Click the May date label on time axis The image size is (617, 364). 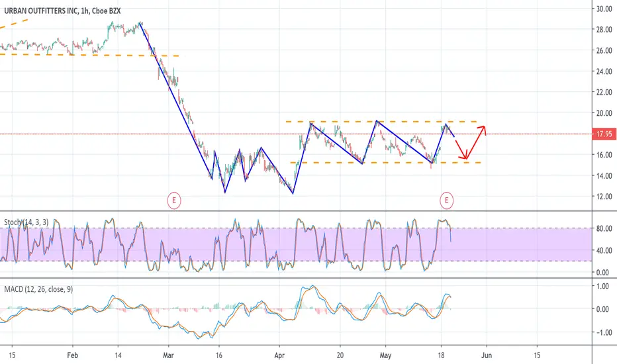pos(385,355)
